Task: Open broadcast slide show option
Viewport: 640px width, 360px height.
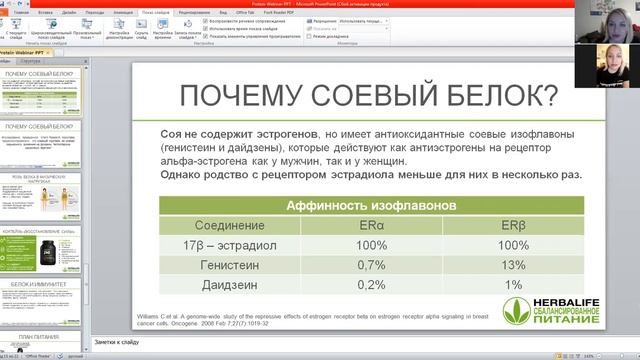Action: [x=51, y=29]
